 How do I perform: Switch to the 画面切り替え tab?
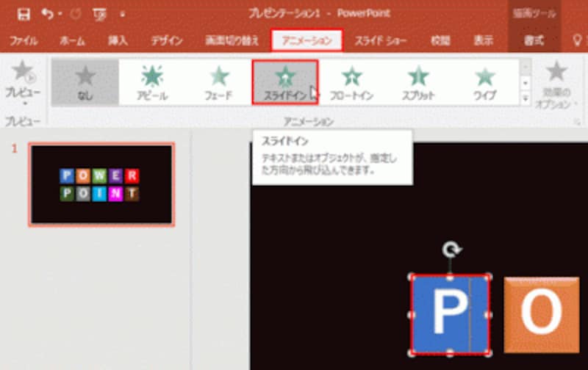232,40
